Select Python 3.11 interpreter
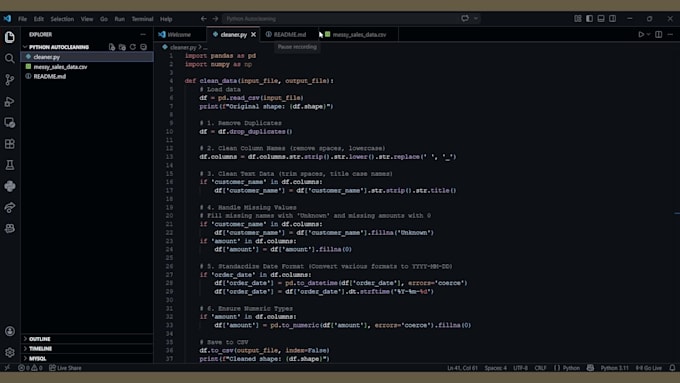Screen dimensions: 680x383 coord(615,368)
